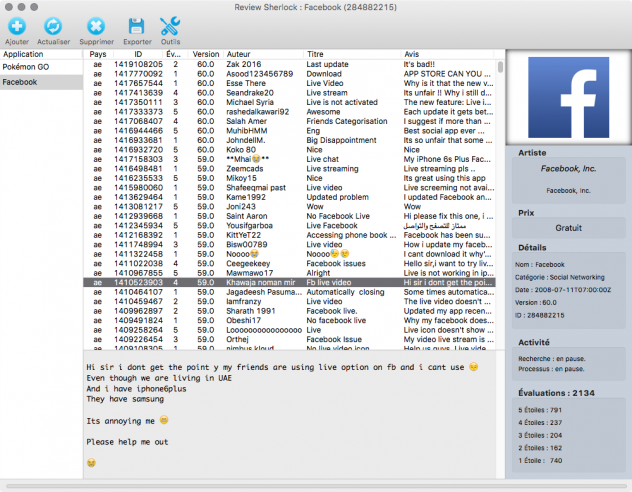This screenshot has height=492, width=632.
Task: Select the review by Mikoy15
Action: click(289, 178)
